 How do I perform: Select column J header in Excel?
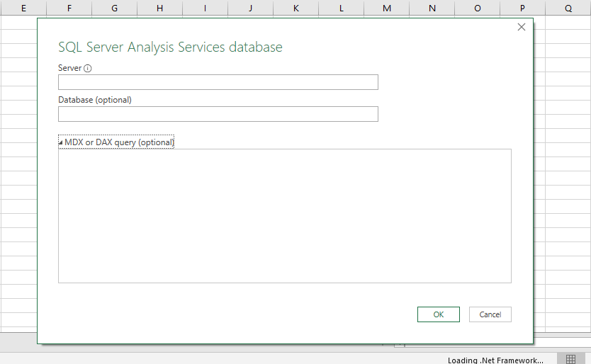pyautogui.click(x=251, y=8)
